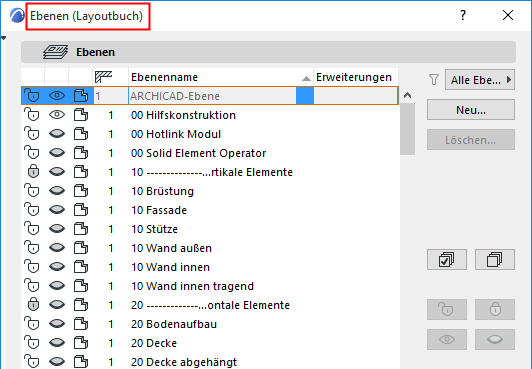Unlock the 10 rtikale Elemente separator layer
This screenshot has height=369, width=532.
[33, 172]
